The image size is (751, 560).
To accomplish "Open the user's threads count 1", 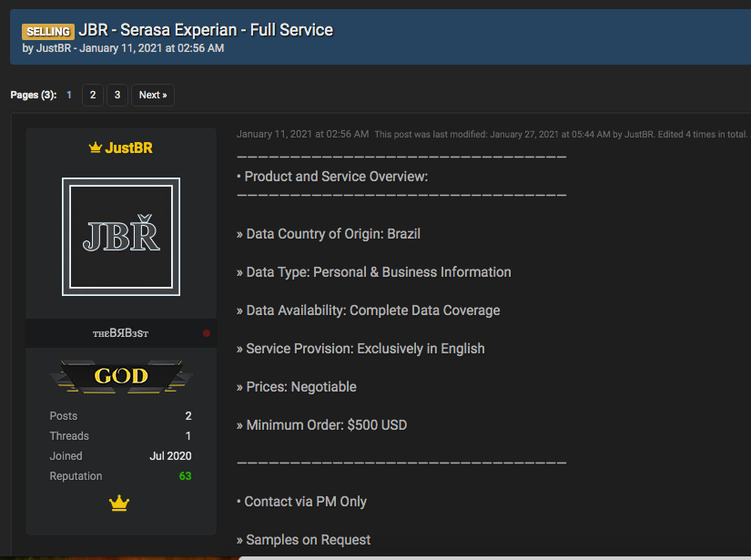I will click(x=188, y=436).
